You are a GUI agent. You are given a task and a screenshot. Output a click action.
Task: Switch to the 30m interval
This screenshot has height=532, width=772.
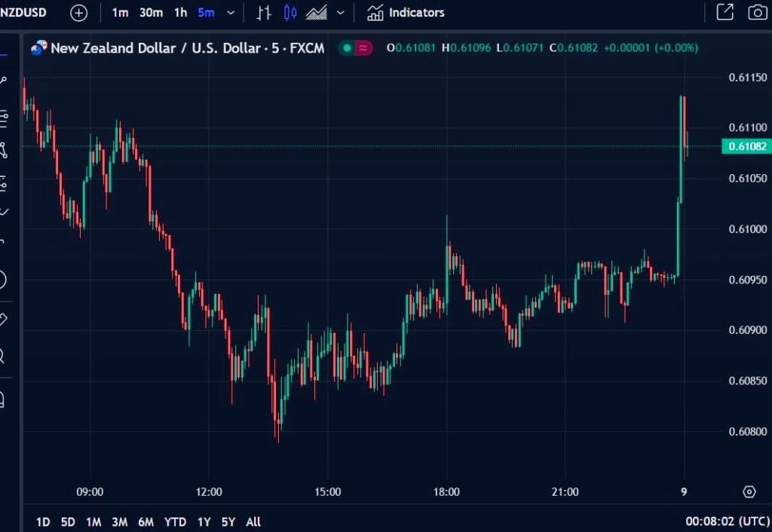(x=151, y=13)
